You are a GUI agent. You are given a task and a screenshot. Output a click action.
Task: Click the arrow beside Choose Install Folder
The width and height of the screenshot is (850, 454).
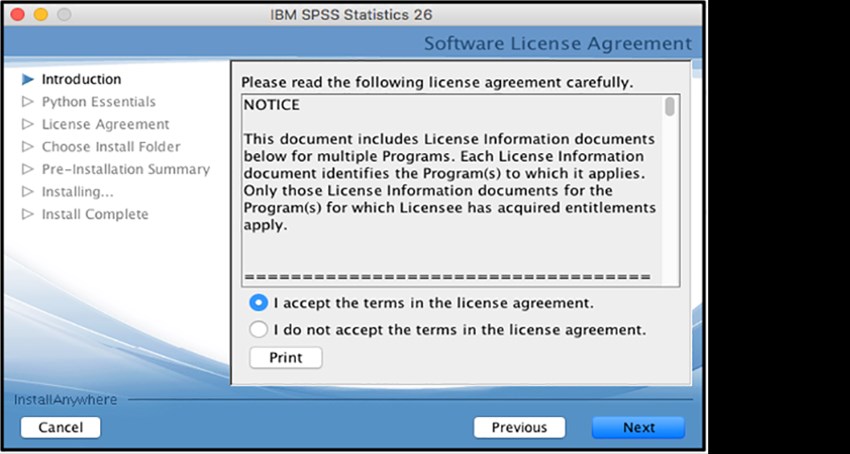(x=28, y=147)
